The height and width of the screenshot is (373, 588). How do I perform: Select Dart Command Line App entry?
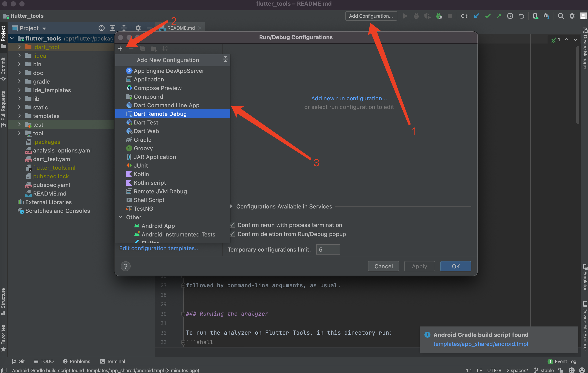coord(173,105)
